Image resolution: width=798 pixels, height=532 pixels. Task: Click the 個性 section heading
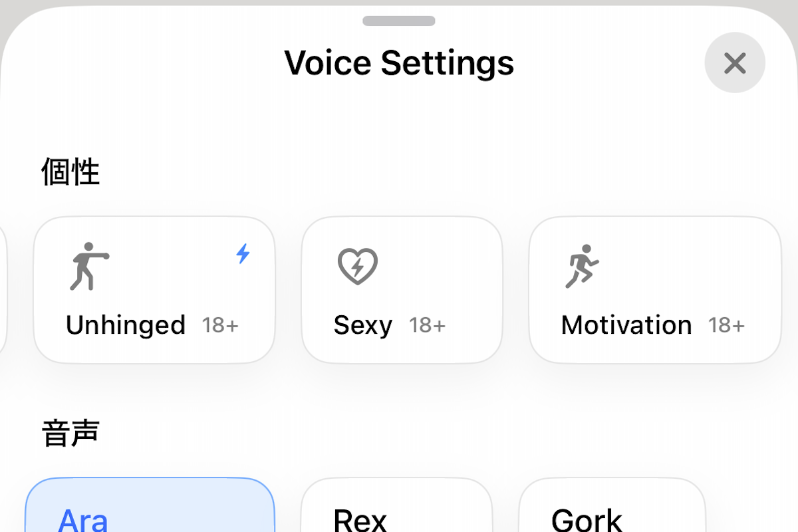pyautogui.click(x=70, y=172)
